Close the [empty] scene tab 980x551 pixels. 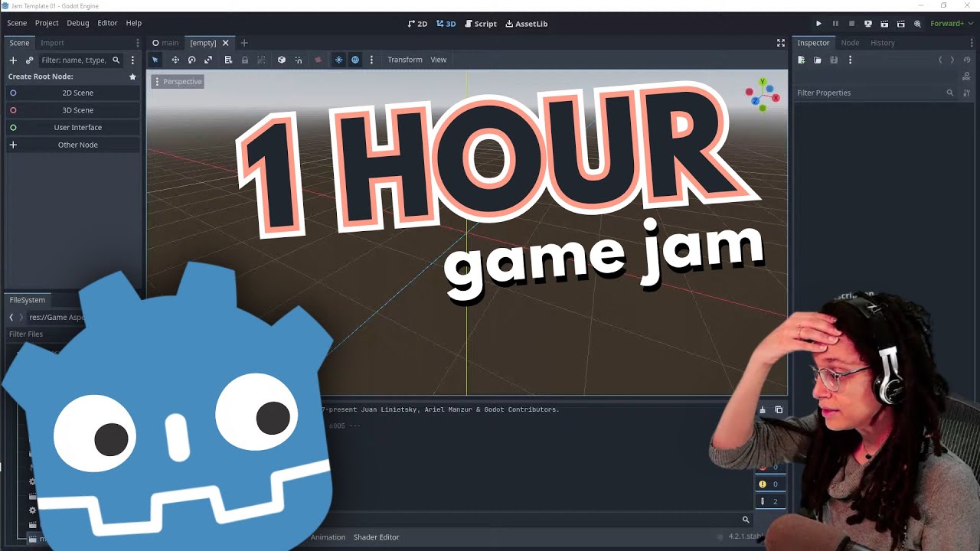tap(225, 43)
